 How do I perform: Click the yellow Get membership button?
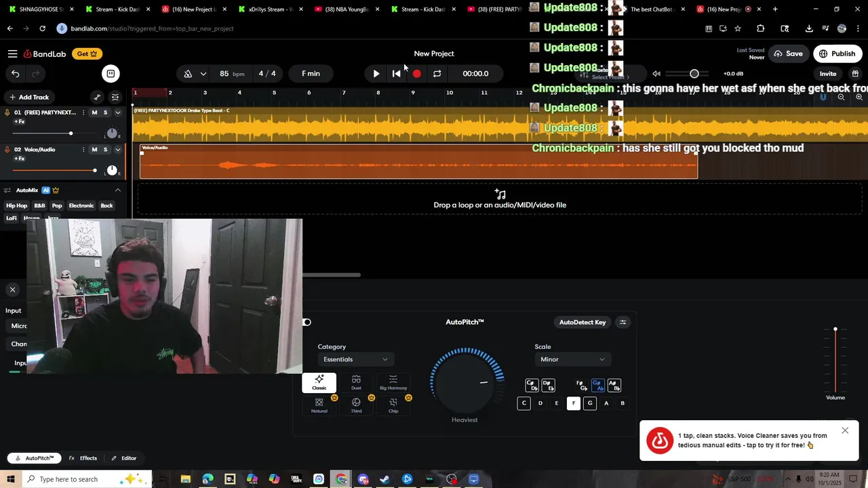click(87, 54)
